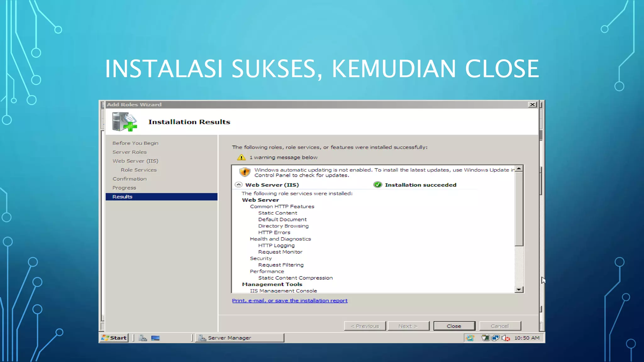
Task: Click Show Desktop quick launch icon
Action: (155, 338)
